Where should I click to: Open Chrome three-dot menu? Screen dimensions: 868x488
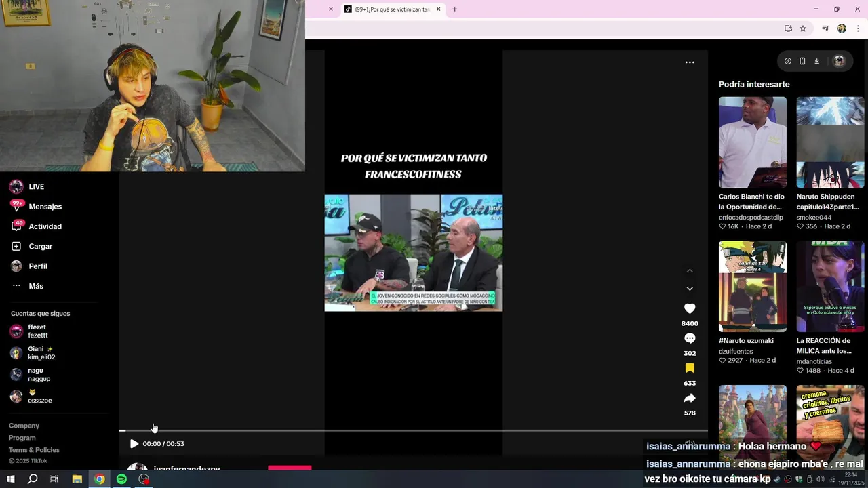pos(859,28)
